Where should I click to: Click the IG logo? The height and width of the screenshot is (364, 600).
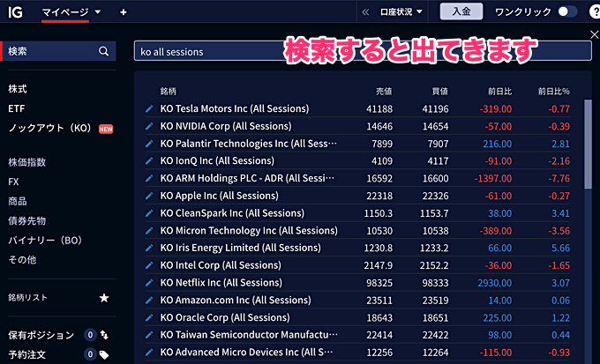[x=15, y=11]
